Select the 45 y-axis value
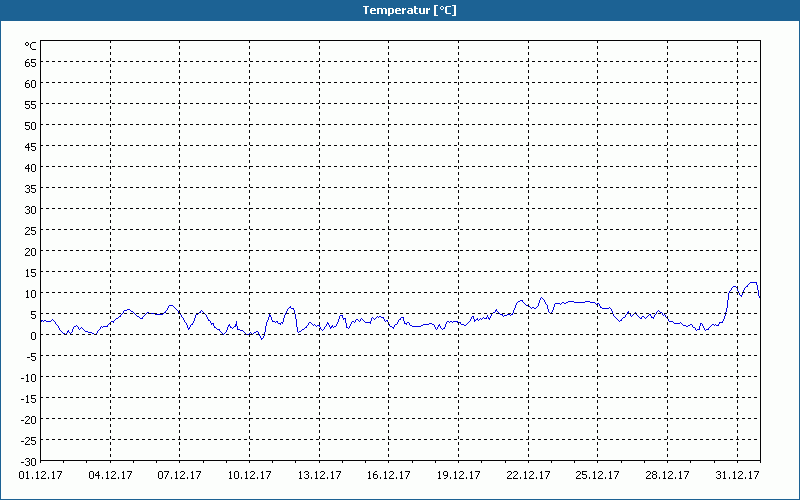 pyautogui.click(x=31, y=147)
